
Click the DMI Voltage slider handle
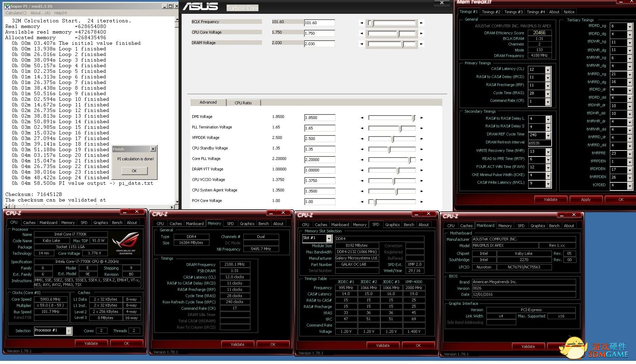(x=414, y=118)
